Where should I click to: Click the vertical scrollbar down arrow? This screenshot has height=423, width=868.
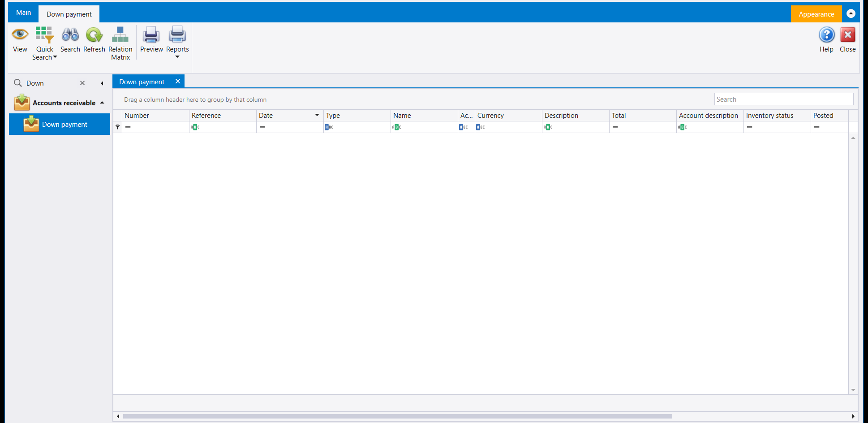pos(853,390)
